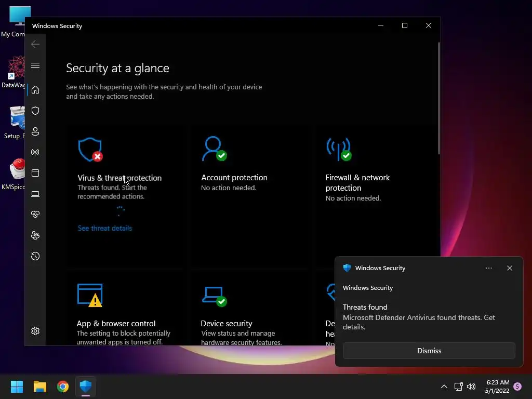This screenshot has width=532, height=399.
Task: Select the DataWag desktop shortcut
Action: [13, 72]
